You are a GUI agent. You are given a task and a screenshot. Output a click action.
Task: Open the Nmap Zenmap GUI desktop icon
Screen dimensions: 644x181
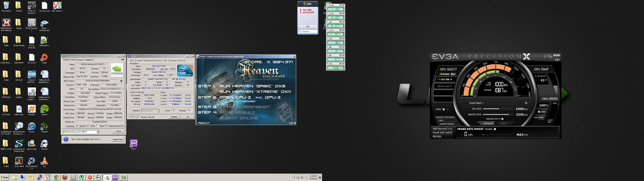click(44, 25)
